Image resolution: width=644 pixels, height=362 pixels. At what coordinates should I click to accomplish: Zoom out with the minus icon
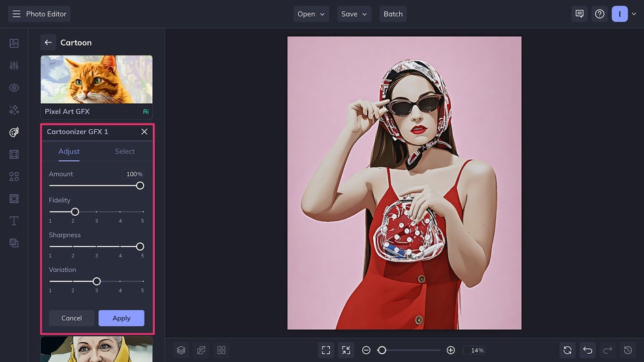pos(366,350)
